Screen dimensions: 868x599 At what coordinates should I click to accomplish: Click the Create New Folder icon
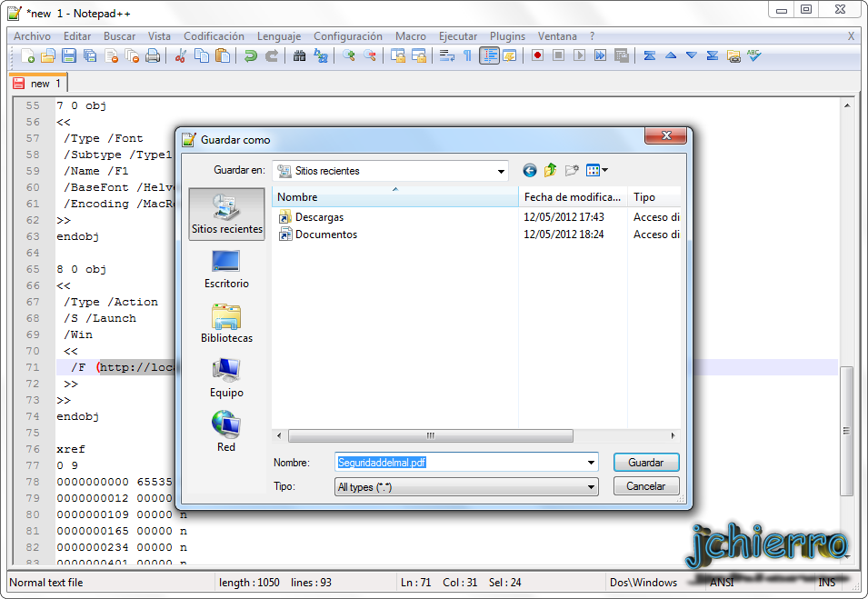coord(572,171)
